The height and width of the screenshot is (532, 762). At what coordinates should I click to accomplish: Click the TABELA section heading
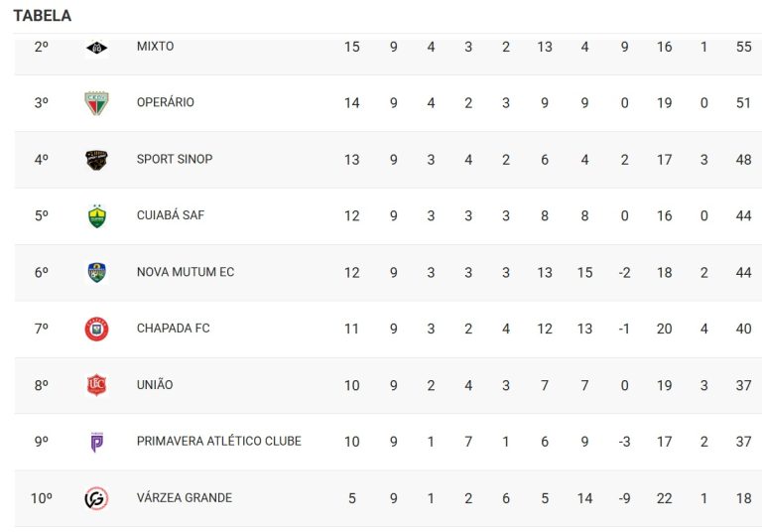[x=42, y=16]
